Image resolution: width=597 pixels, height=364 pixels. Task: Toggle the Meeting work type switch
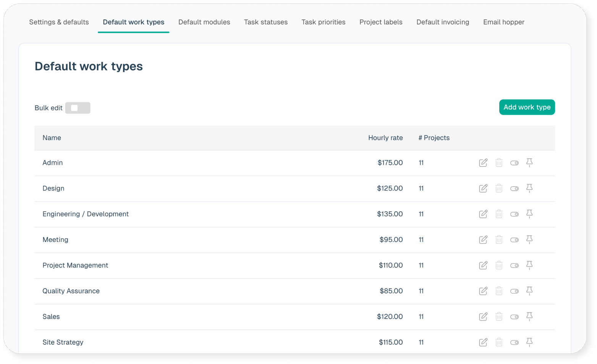[x=514, y=240]
